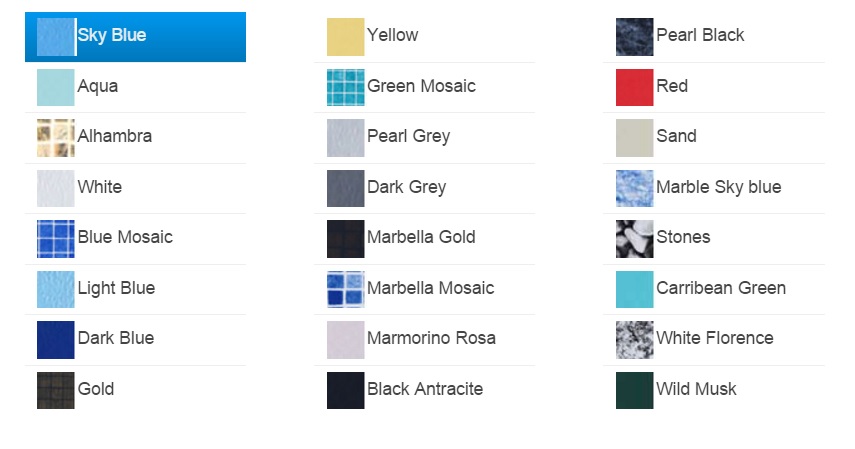Click the Dark Grey swatch

pos(346,188)
